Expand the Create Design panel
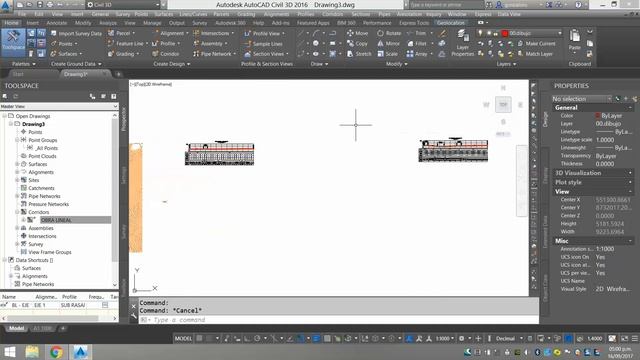Screen dimensions: 640x360 [x=171, y=64]
